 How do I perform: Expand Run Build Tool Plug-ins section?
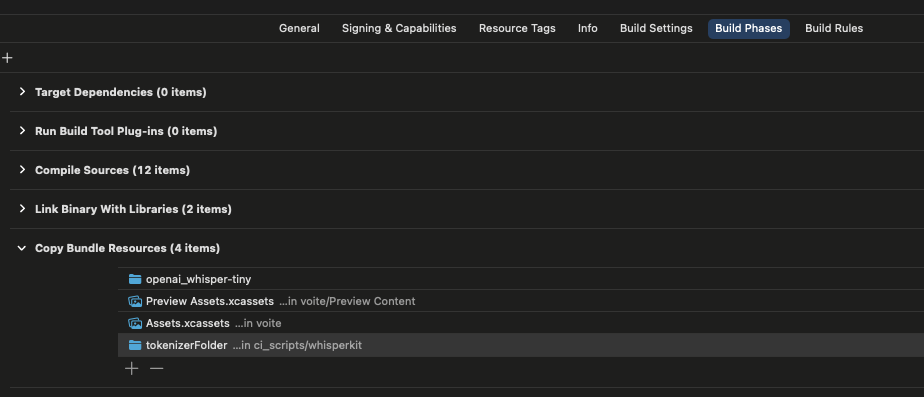pos(22,131)
